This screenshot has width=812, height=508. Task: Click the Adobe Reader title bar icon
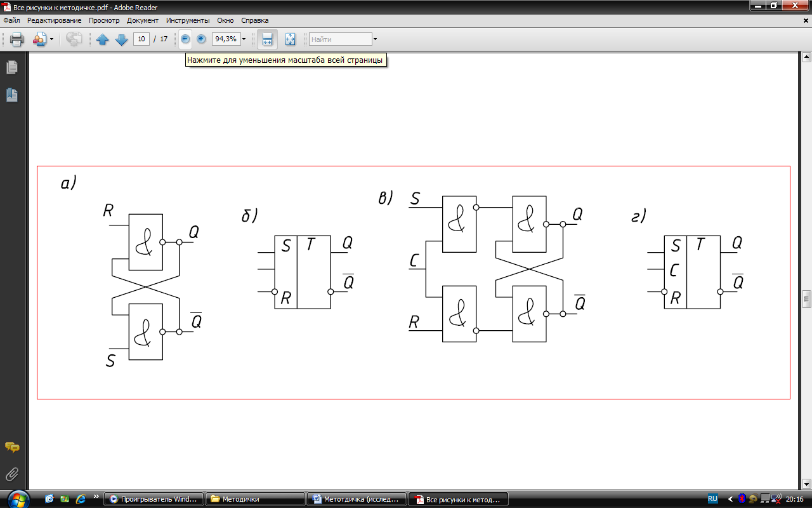pyautogui.click(x=7, y=7)
